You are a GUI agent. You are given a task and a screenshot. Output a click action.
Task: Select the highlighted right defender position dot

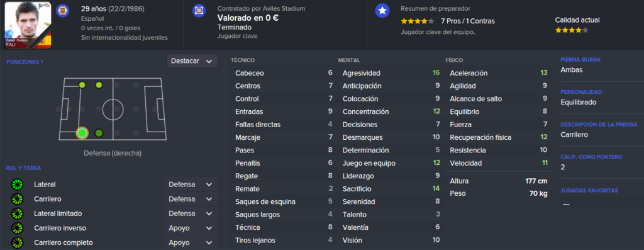point(82,133)
